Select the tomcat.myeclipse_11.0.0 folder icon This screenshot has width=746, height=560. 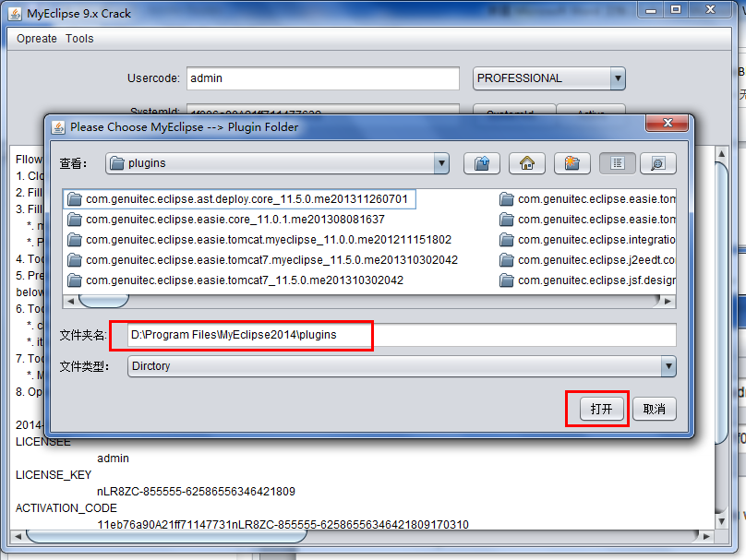(74, 240)
